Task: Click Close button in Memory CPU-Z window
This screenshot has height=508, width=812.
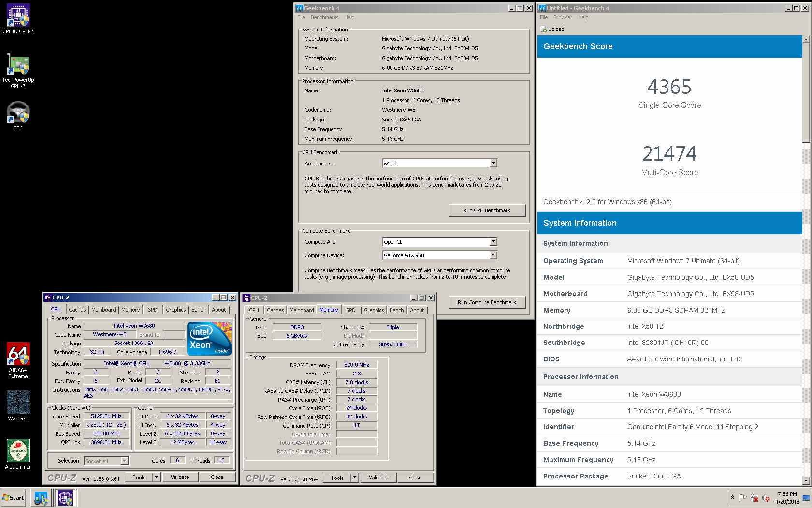Action: tap(415, 478)
